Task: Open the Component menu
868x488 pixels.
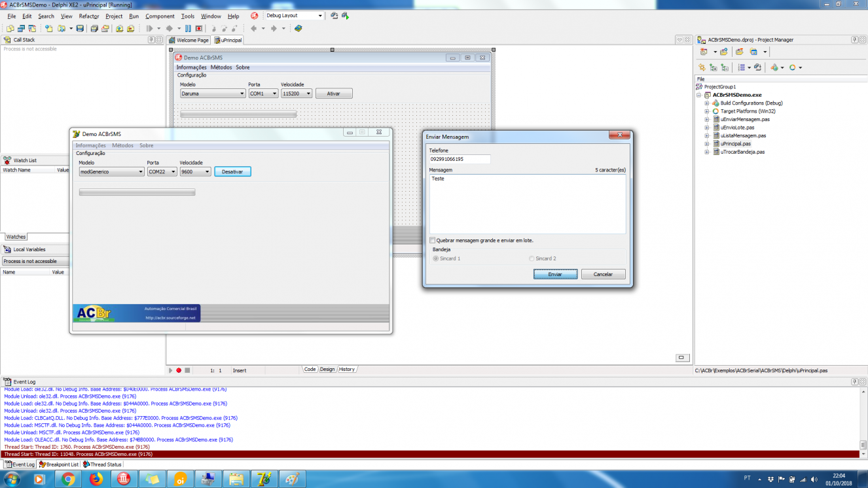Action: pos(160,16)
